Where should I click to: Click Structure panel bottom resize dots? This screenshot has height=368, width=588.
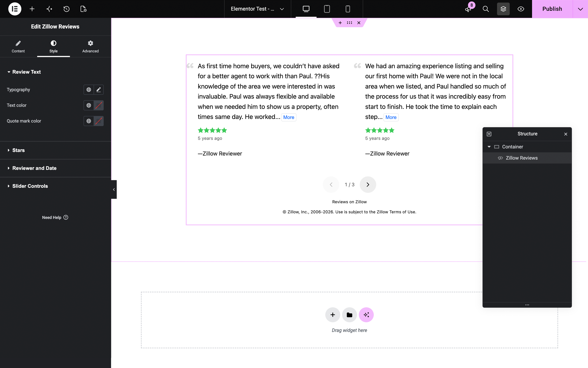coord(527,305)
